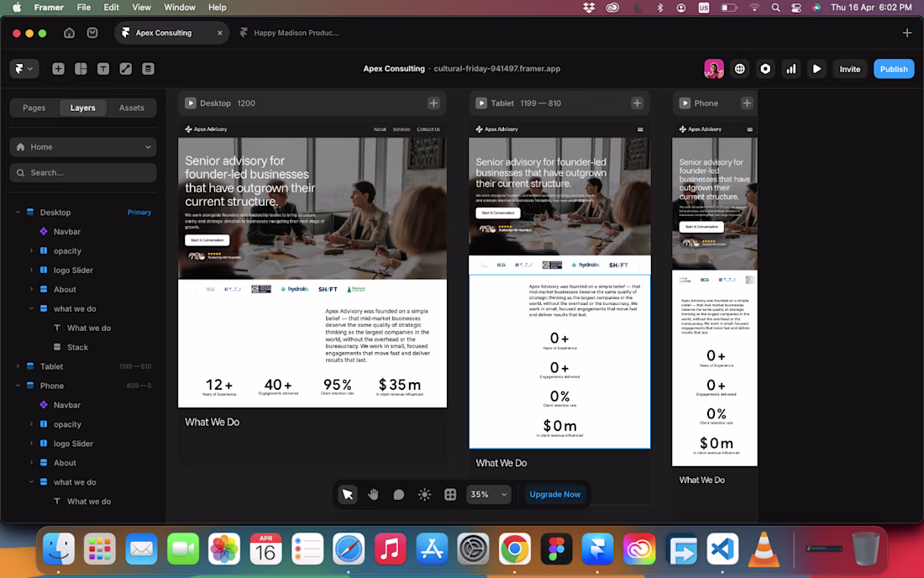Click the Insert plus tool
Screen dimensions: 924x578
58,69
